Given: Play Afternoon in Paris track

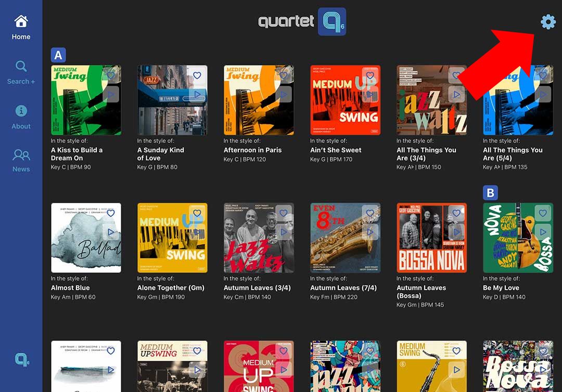Looking at the screenshot, I should pyautogui.click(x=284, y=95).
